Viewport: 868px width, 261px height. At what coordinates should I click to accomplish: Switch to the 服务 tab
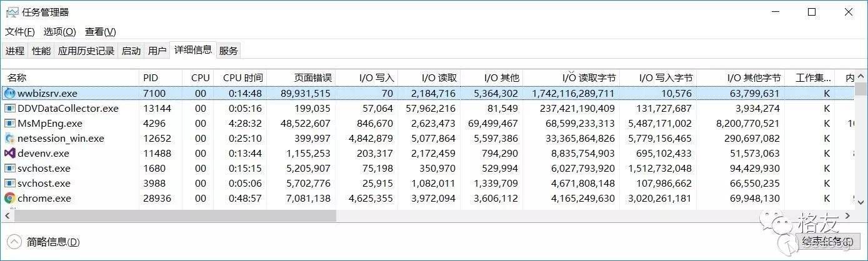coord(229,51)
